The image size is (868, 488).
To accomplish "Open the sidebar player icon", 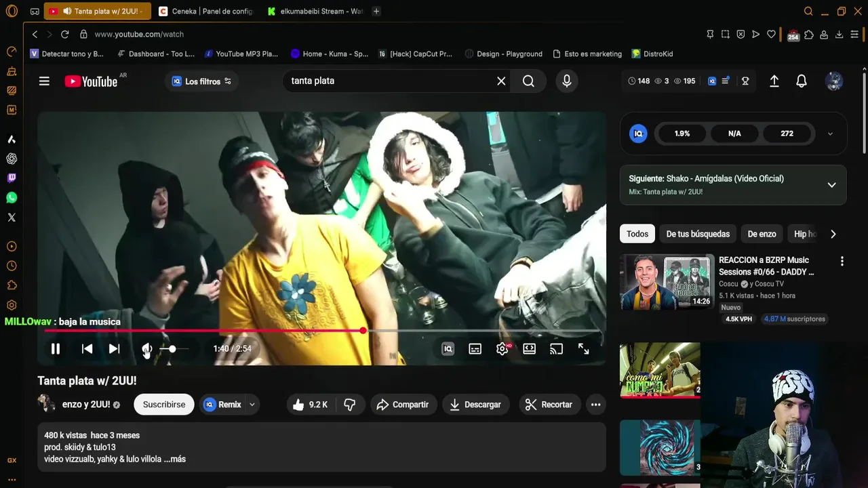I will click(x=12, y=247).
